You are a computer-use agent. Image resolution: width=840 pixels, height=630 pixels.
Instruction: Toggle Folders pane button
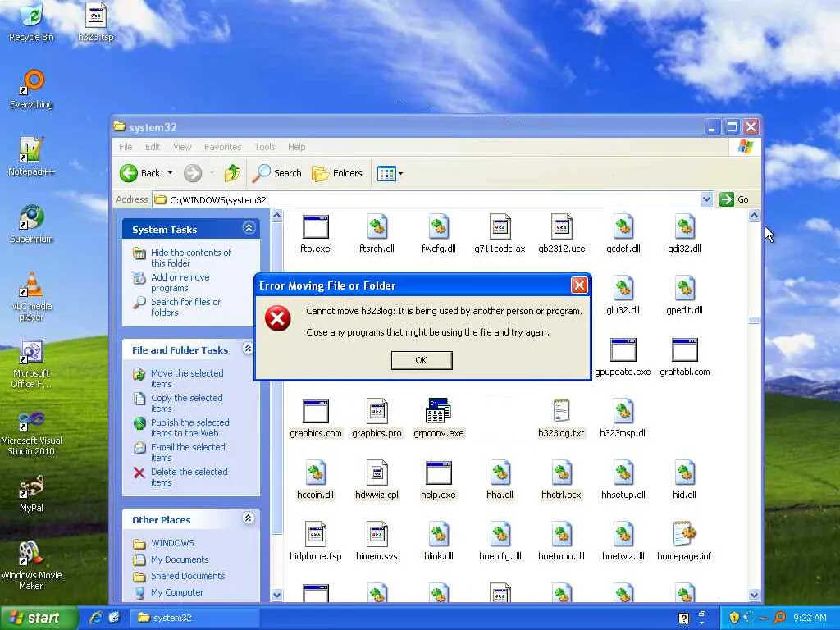(x=337, y=173)
